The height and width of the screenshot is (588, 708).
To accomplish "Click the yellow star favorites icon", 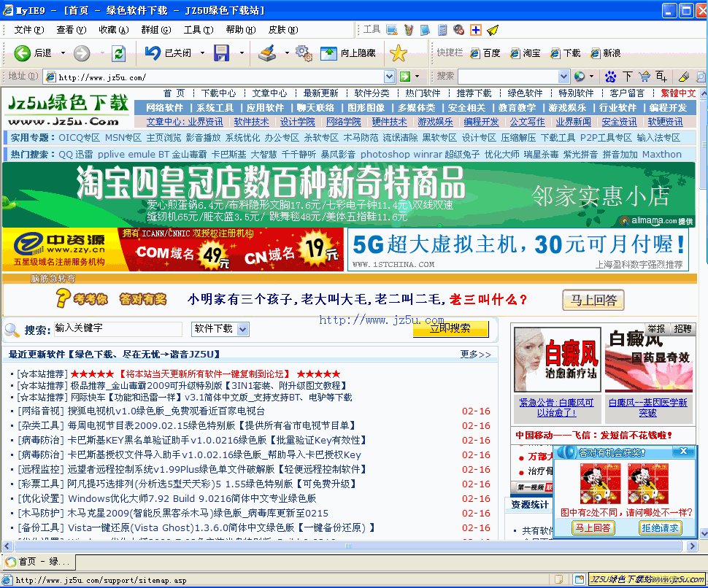I will (399, 53).
